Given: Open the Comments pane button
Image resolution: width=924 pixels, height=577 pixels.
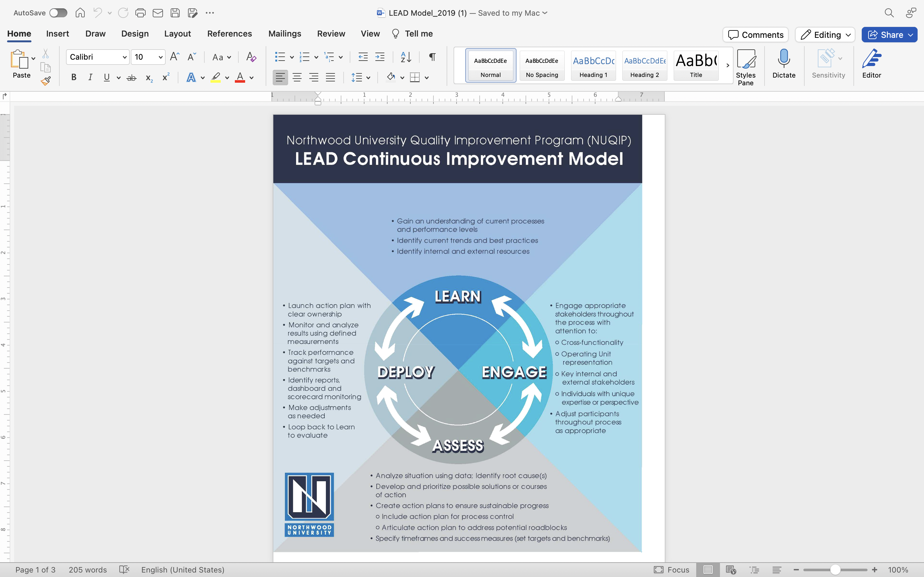Looking at the screenshot, I should (755, 35).
